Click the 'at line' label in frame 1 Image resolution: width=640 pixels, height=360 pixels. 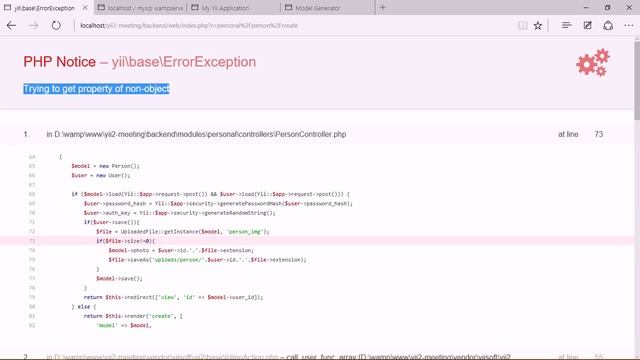(x=568, y=134)
